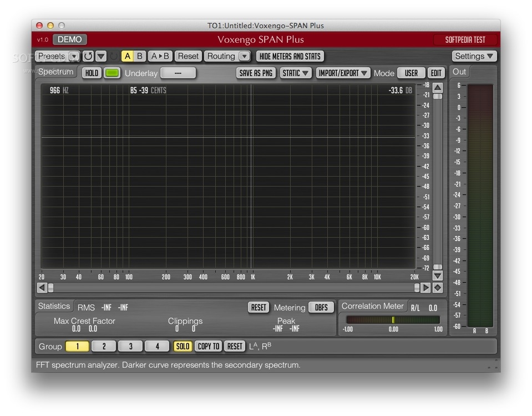This screenshot has width=532, height=416.
Task: Click Hide Meters and Stats
Action: [290, 56]
